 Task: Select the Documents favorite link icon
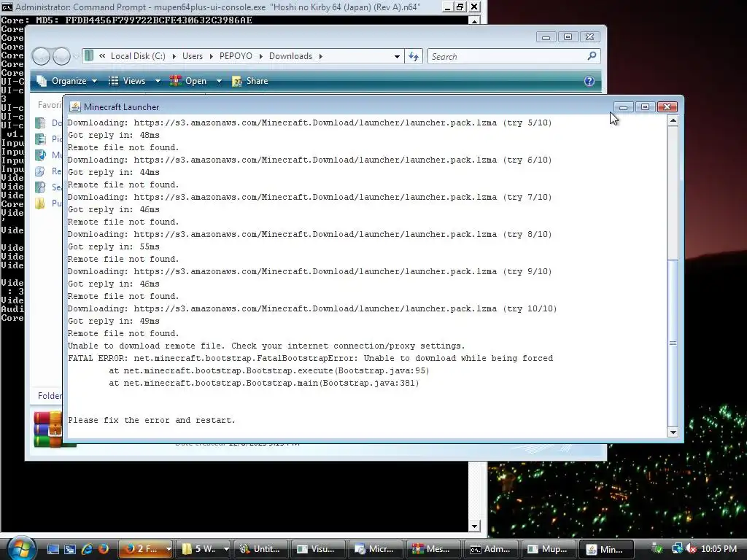point(41,123)
